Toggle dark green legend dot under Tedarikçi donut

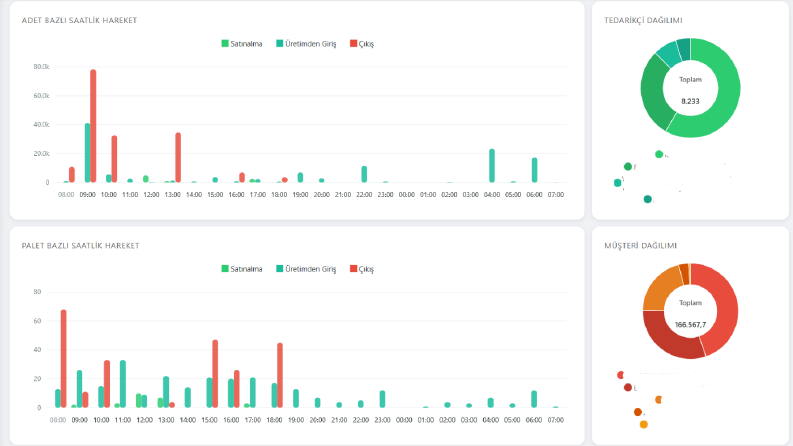pos(628,166)
